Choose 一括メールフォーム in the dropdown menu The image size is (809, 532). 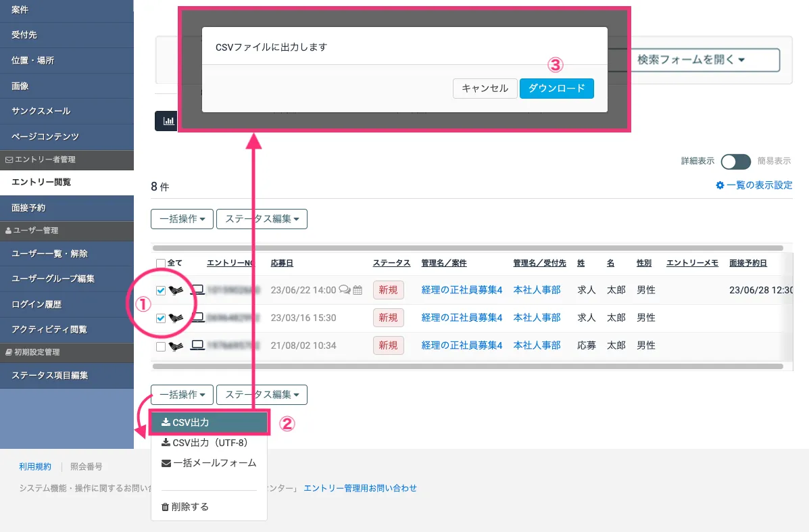point(209,463)
